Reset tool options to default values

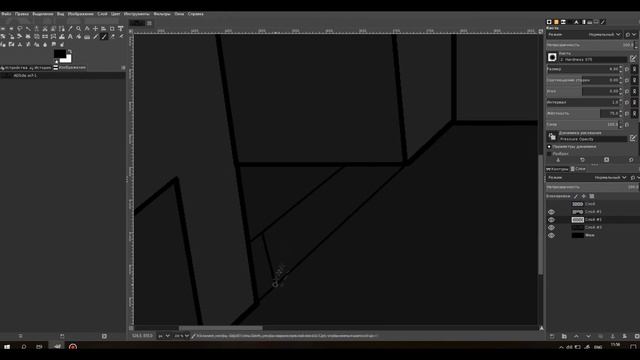pyautogui.click(x=631, y=160)
